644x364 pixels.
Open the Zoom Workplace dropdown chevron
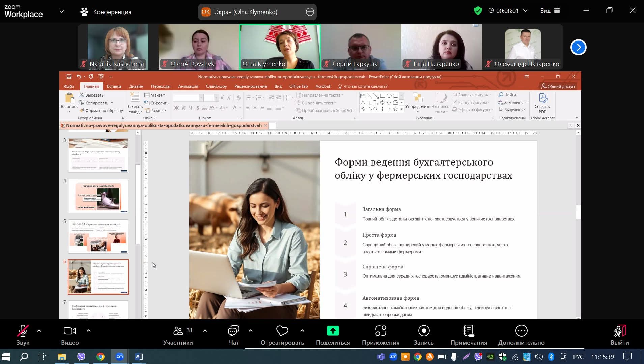[62, 11]
